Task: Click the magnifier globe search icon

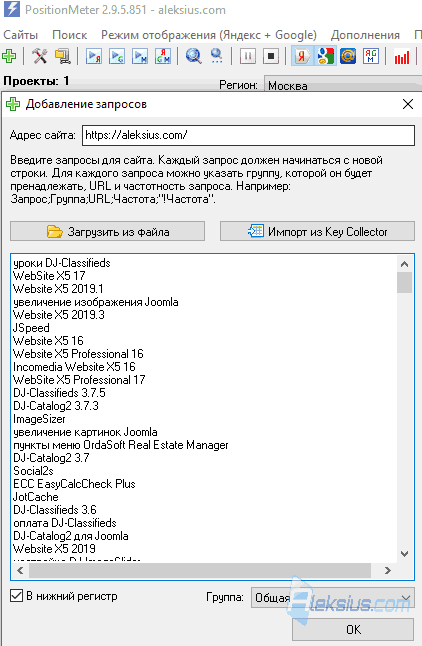Action: (x=193, y=56)
